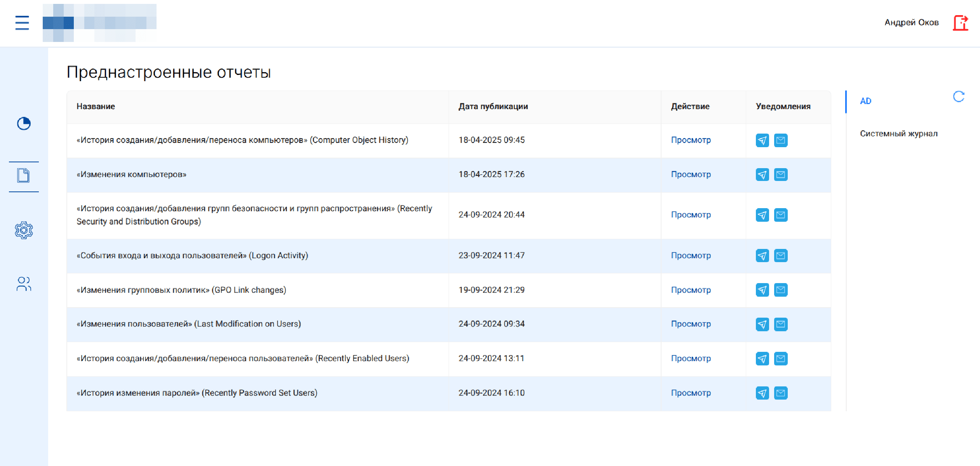
Task: Open the pie chart dashboard sidebar icon
Action: click(24, 123)
